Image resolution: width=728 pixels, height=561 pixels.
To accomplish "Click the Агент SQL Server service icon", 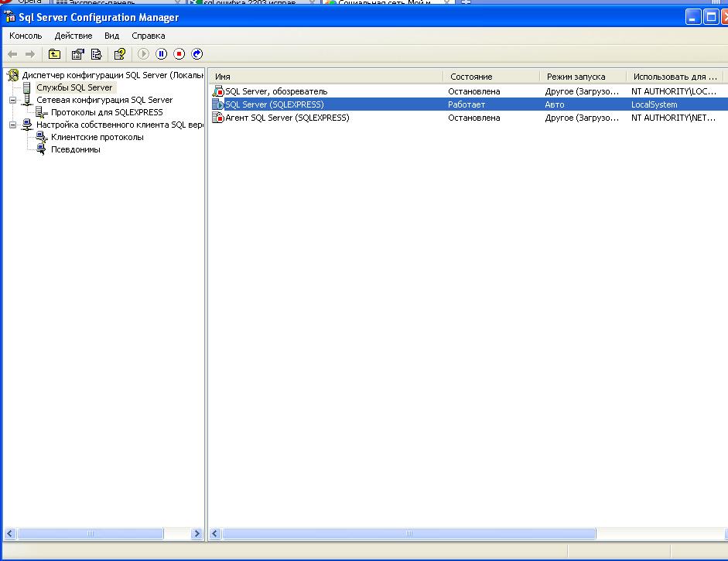I will pos(218,118).
